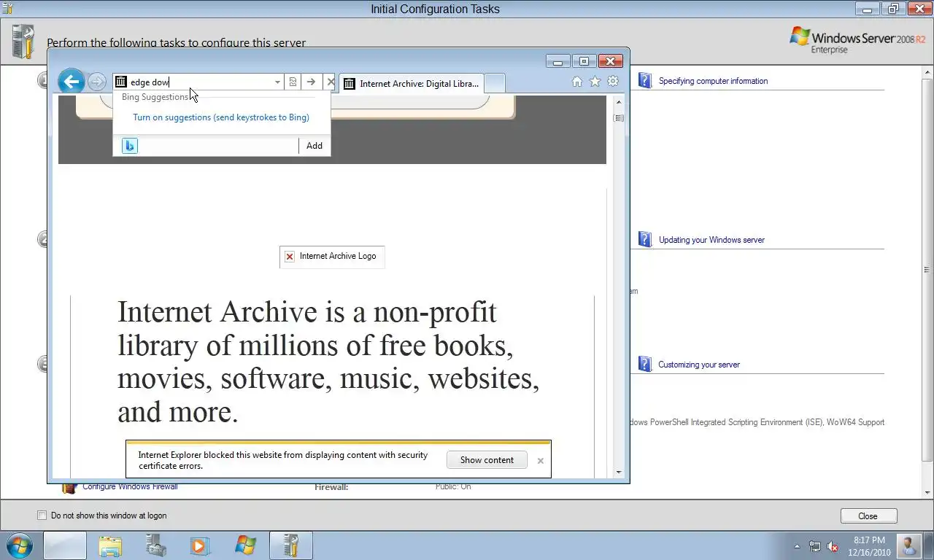Click the Internet Explorer taskbar button

pos(65,546)
